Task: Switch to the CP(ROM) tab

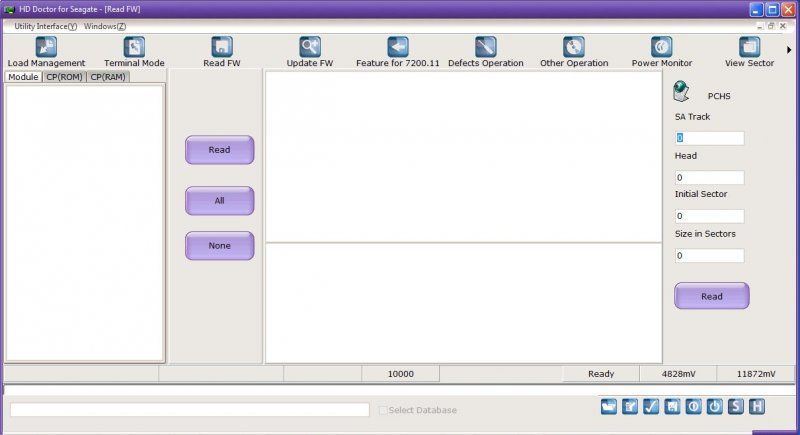Action: [64, 77]
